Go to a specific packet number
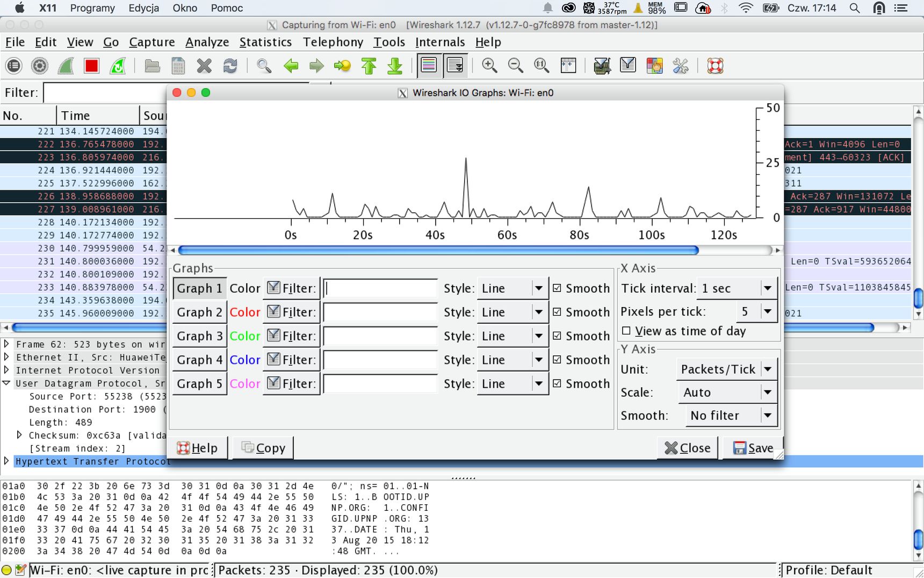 (x=342, y=66)
